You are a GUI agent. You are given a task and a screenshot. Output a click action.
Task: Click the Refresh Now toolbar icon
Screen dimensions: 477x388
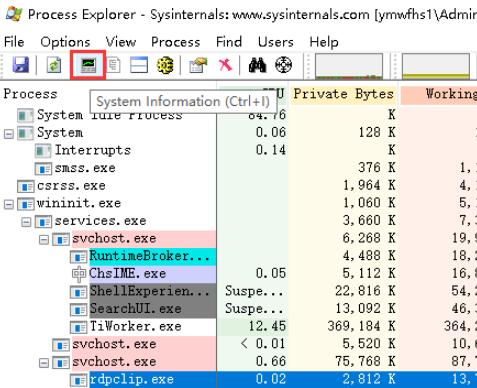click(54, 65)
